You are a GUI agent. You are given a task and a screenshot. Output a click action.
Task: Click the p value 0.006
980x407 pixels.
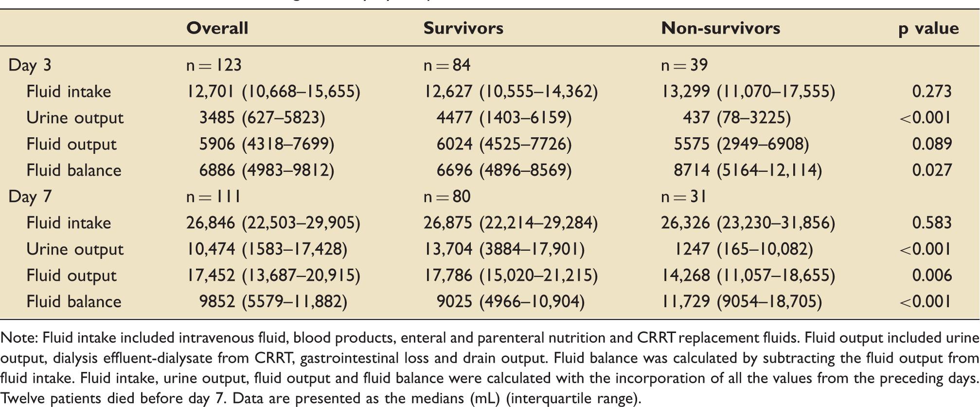point(932,276)
